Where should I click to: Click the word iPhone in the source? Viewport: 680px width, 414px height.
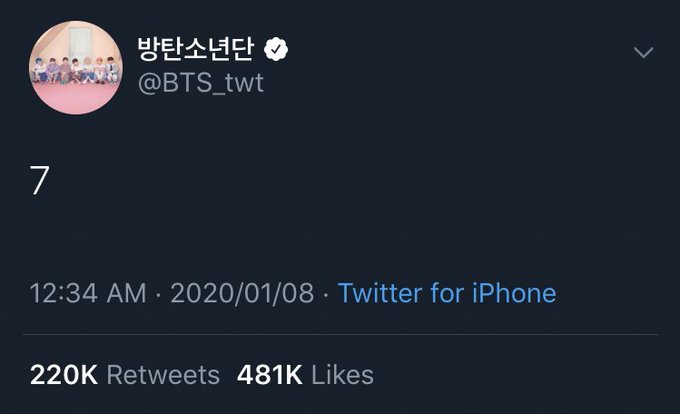pyautogui.click(x=514, y=293)
